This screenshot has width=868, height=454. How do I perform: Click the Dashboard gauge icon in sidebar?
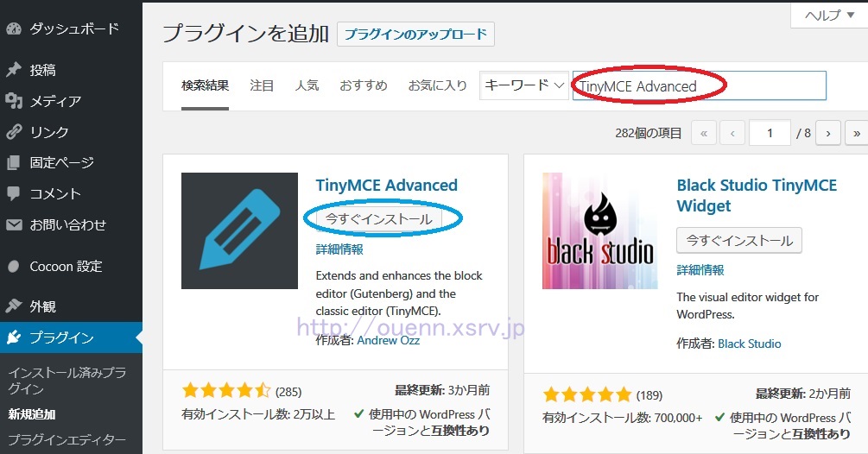click(14, 28)
